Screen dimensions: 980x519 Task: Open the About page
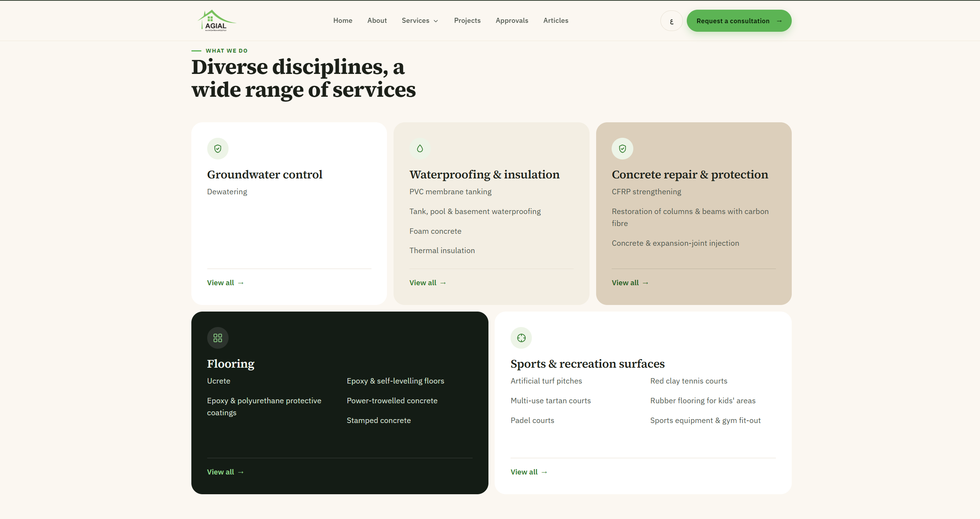tap(377, 21)
